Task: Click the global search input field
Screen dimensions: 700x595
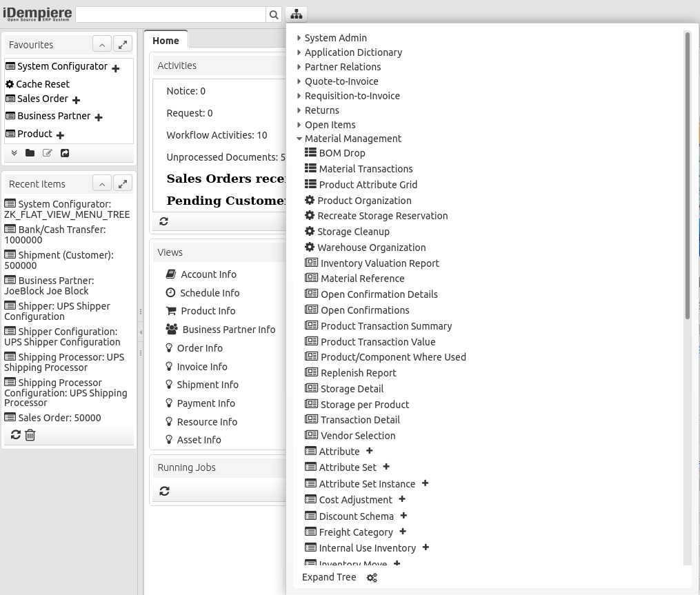Action: 170,14
